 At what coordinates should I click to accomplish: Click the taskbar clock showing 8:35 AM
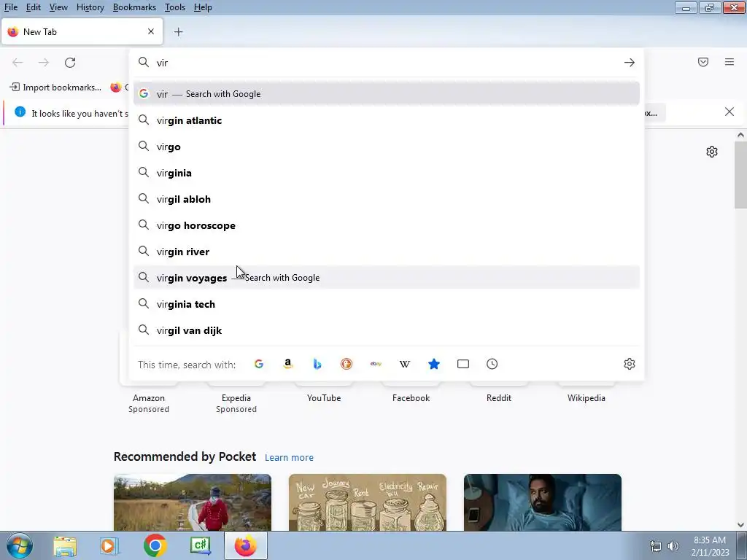[710, 546]
